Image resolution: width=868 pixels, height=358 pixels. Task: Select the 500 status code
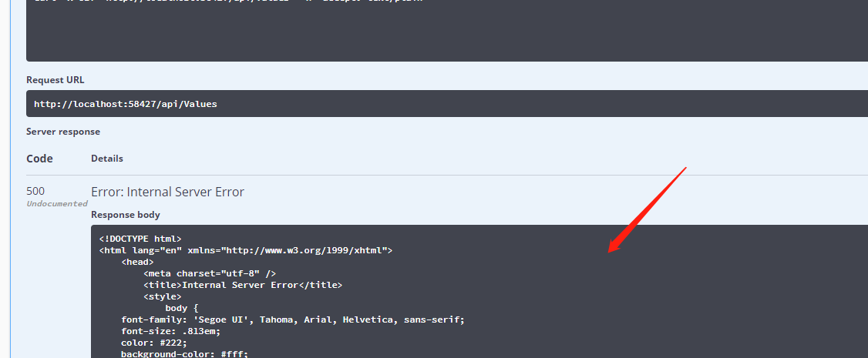35,191
